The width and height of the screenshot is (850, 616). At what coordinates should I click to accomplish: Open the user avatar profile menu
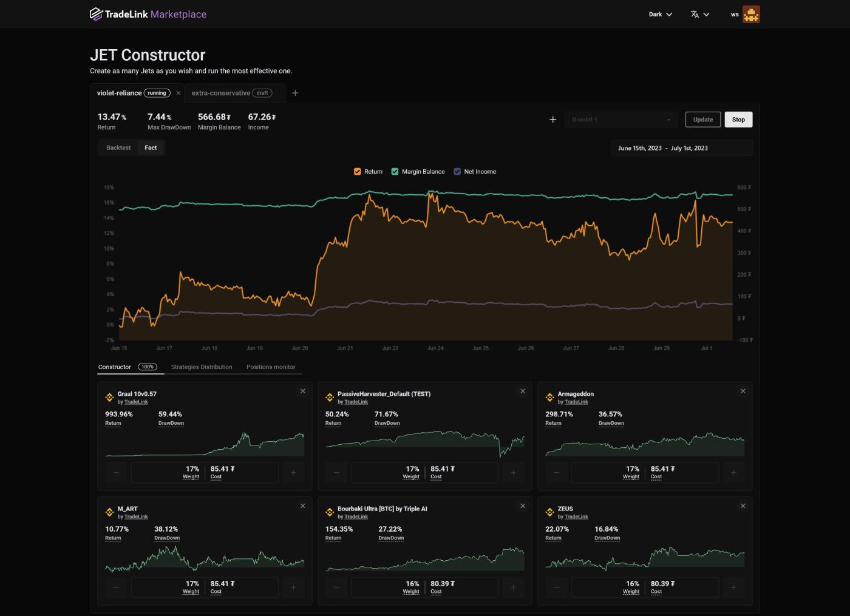coord(751,15)
